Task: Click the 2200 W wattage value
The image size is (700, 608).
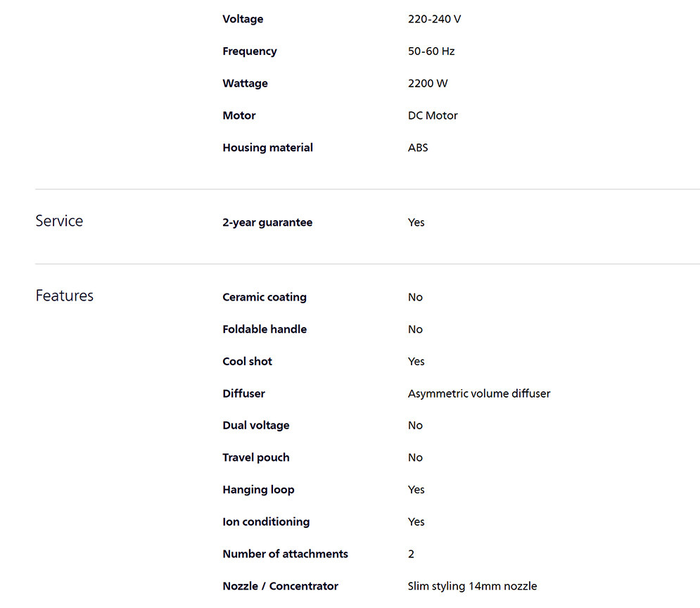Action: 428,83
